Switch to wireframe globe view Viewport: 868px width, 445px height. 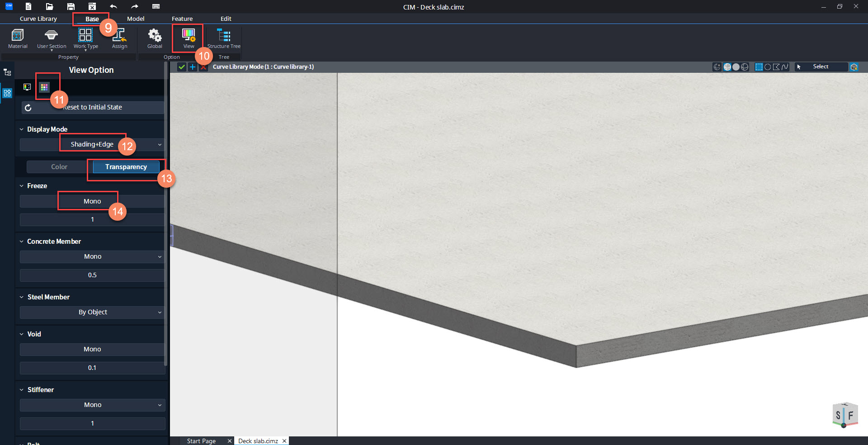tap(745, 67)
